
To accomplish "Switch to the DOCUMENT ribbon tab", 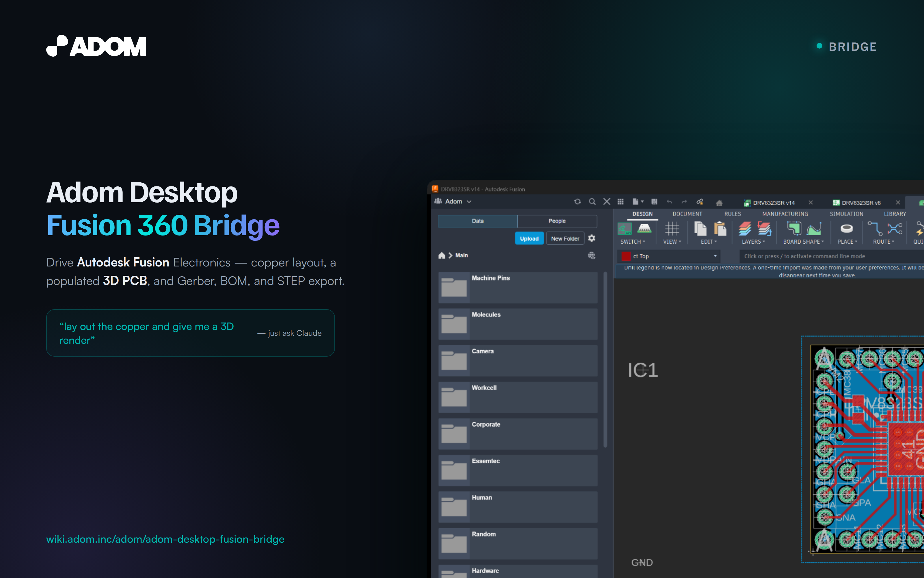I will 687,214.
